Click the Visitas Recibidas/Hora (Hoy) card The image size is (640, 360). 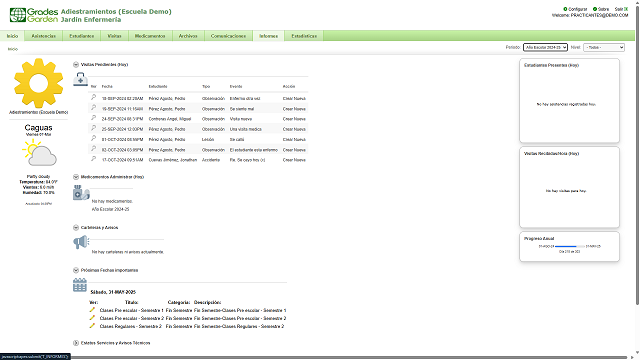[569, 187]
